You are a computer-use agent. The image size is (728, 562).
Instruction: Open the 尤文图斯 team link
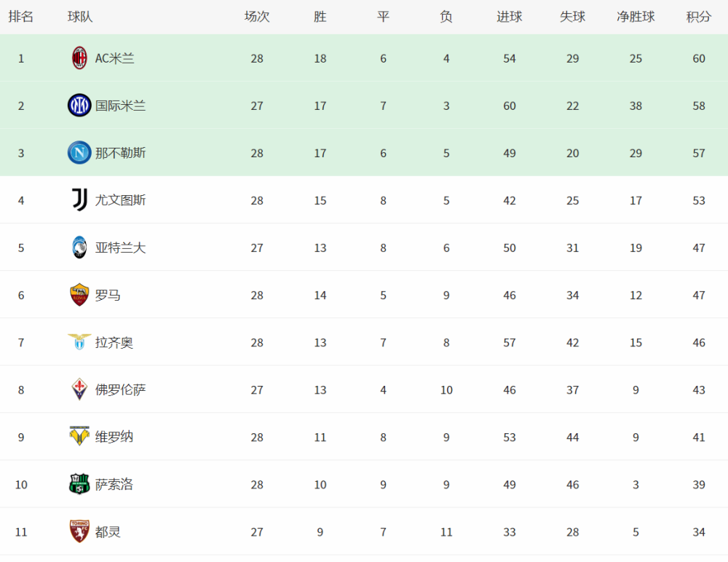pos(120,200)
